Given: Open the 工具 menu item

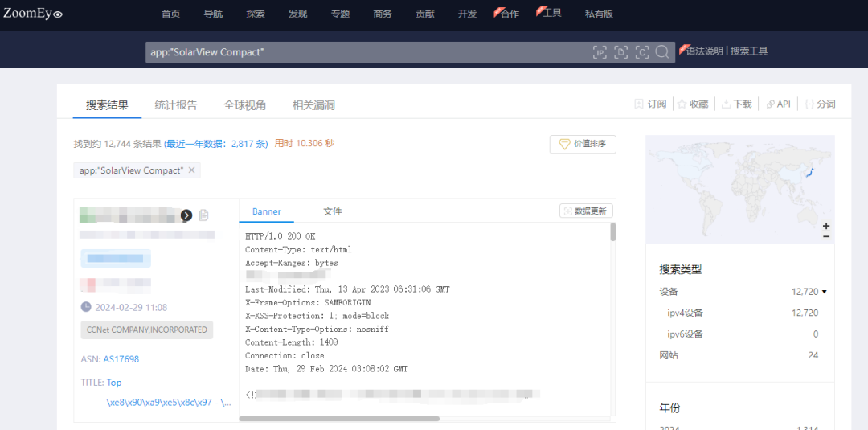Looking at the screenshot, I should click(552, 13).
